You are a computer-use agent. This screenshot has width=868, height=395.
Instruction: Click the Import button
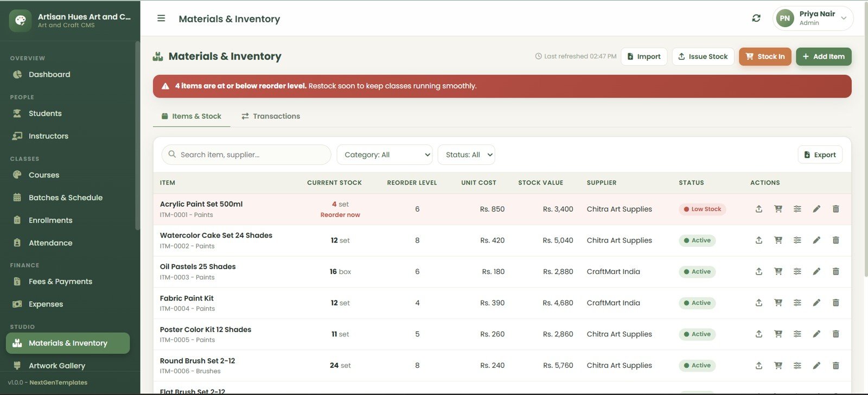point(644,56)
